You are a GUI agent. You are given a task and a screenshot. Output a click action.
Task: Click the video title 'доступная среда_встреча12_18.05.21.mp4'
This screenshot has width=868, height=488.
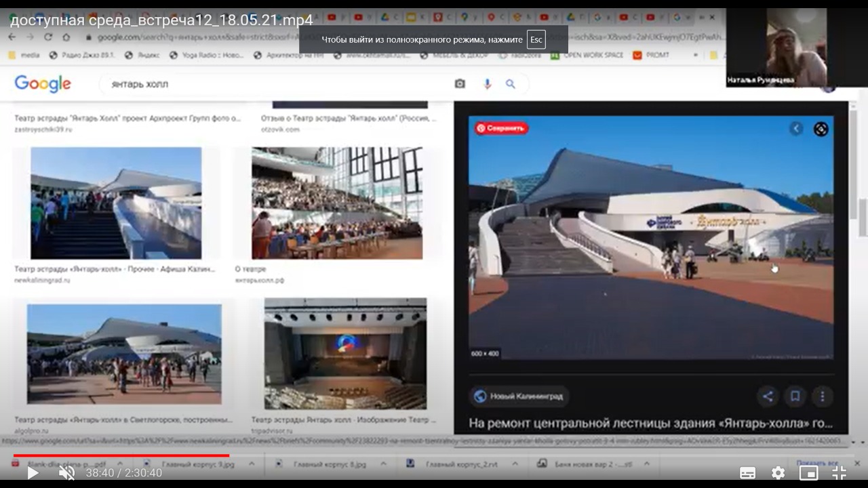click(x=161, y=20)
